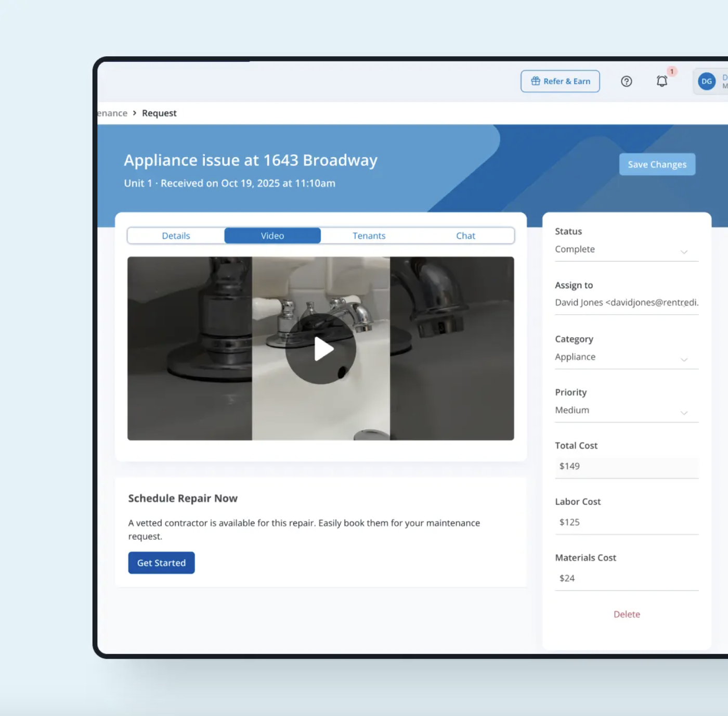Screen dimensions: 728x716
Task: Click the Request breadcrumb item
Action: [x=159, y=113]
